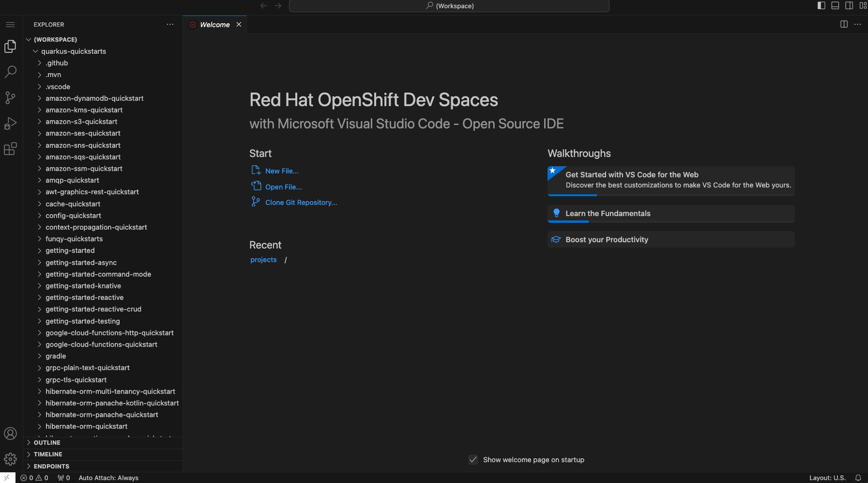Toggle the secondary side bar
Image resolution: width=868 pixels, height=483 pixels.
849,5
